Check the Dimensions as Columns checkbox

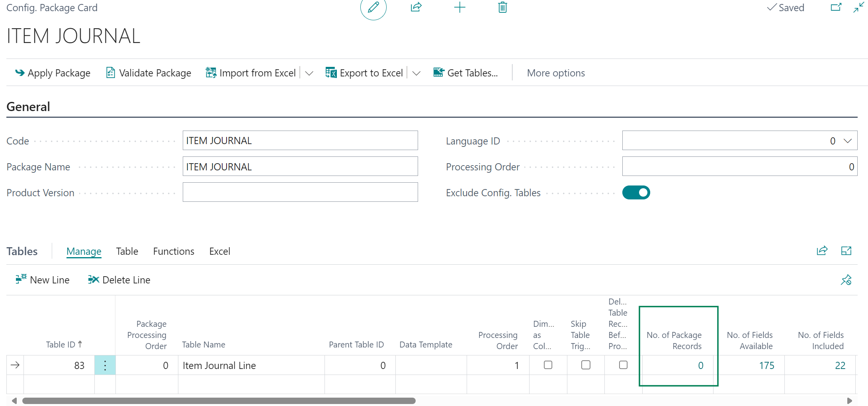coord(548,365)
